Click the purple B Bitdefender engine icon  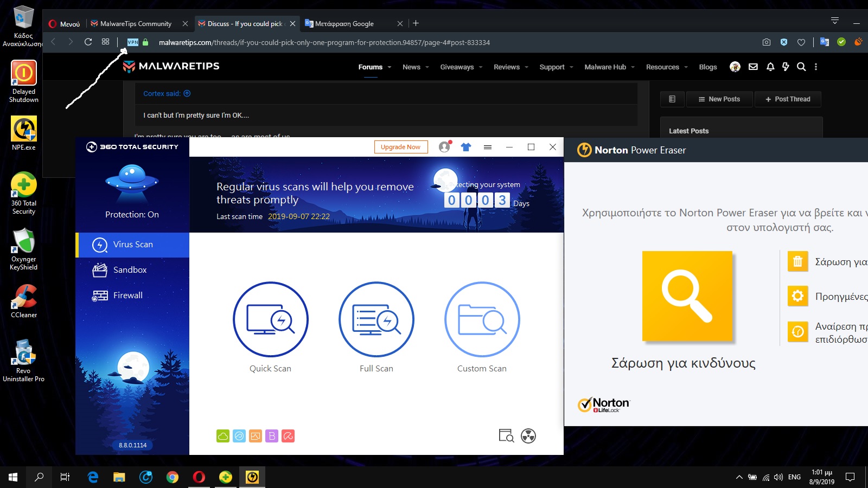coord(272,436)
